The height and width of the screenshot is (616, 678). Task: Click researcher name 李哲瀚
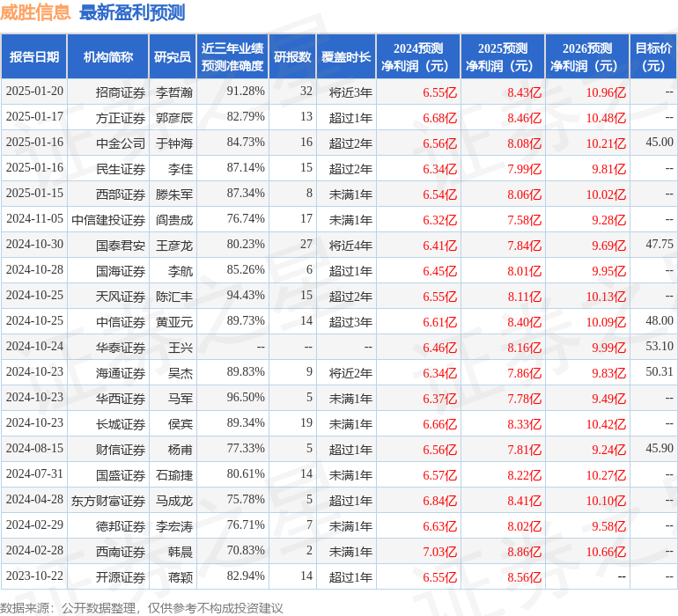click(x=174, y=92)
